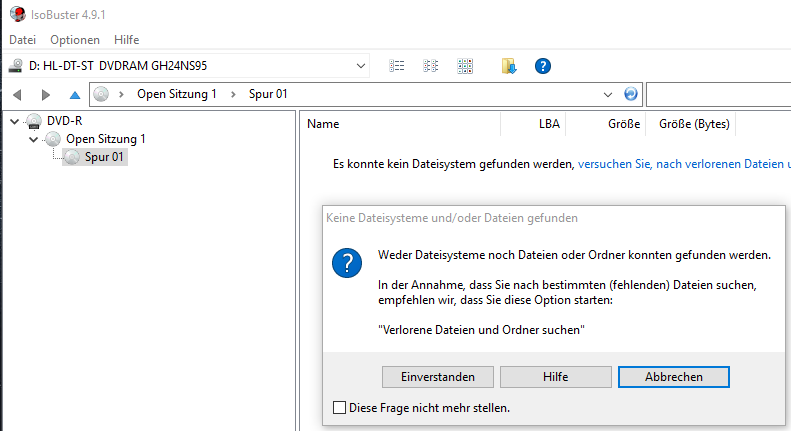Image resolution: width=791 pixels, height=431 pixels.
Task: Open the address bar history dropdown
Action: coord(607,94)
